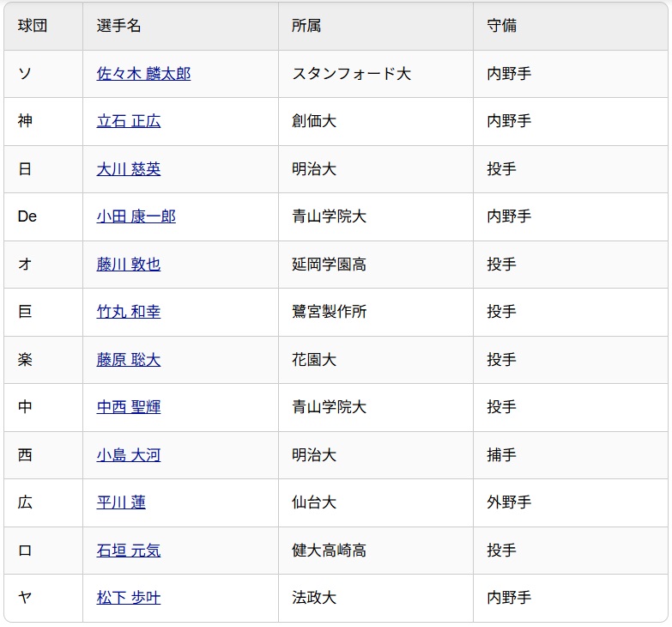Click the 選手名 column header
672x627 pixels.
[x=118, y=26]
